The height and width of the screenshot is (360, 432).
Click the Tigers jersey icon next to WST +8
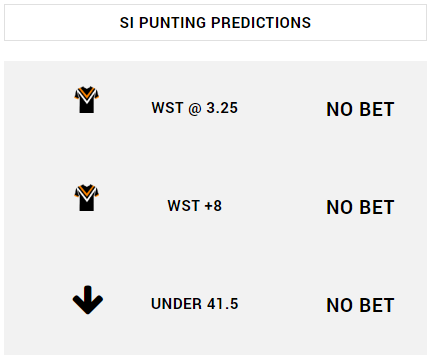[87, 198]
